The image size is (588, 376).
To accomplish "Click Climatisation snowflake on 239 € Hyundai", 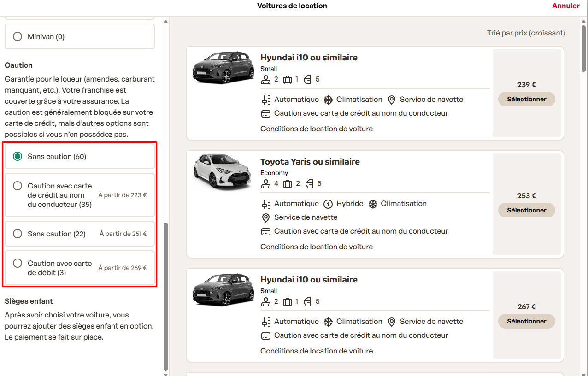I will [328, 100].
